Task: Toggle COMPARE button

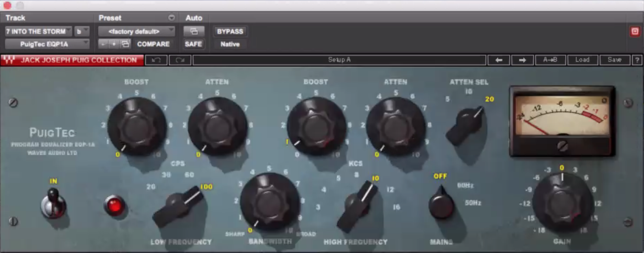Action: 153,44
